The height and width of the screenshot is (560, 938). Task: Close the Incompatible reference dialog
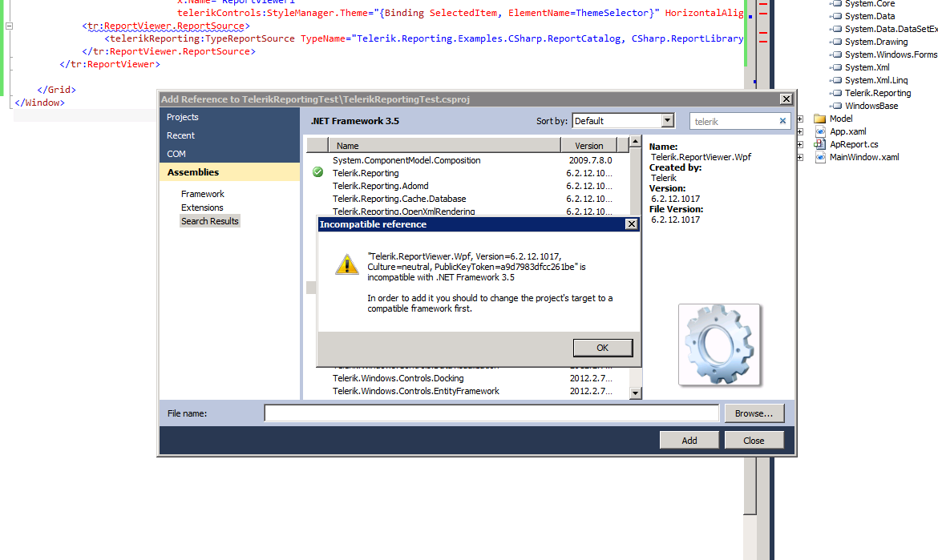[x=631, y=224]
